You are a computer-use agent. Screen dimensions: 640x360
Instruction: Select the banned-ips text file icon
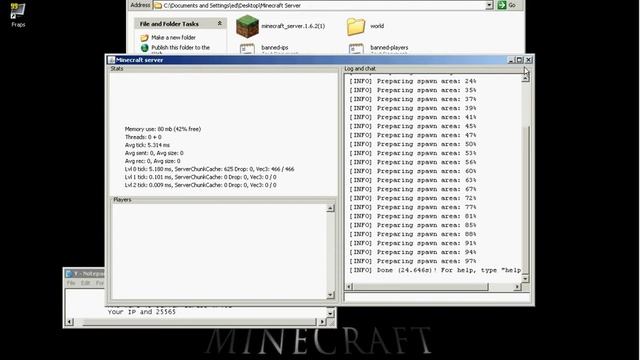click(x=247, y=49)
